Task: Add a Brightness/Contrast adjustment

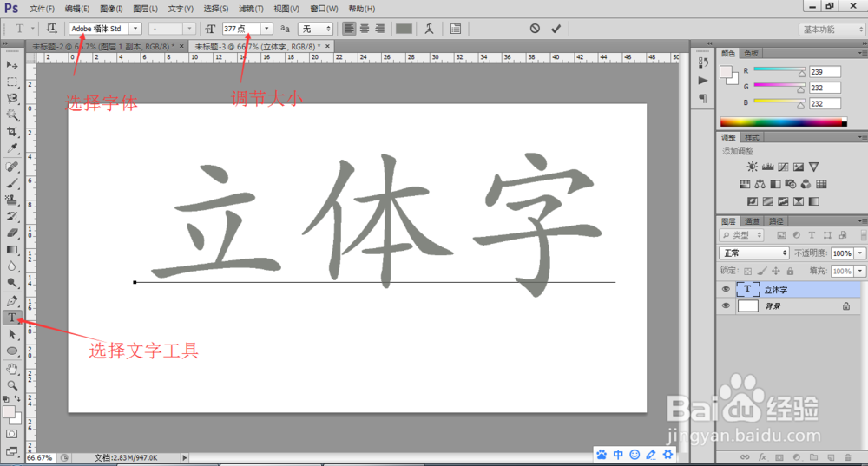Action: pyautogui.click(x=752, y=167)
